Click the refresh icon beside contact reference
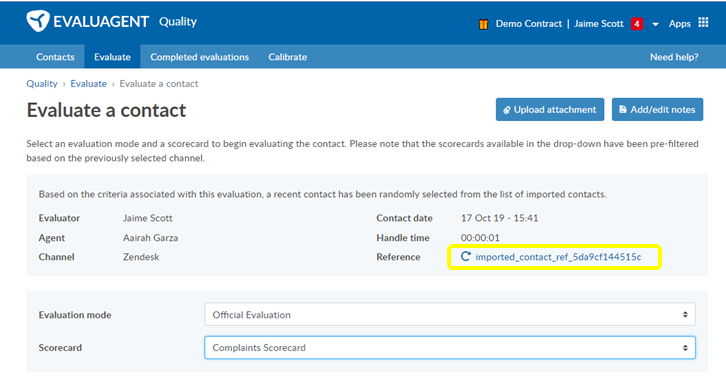Viewport: 726px width, 385px height. [465, 256]
